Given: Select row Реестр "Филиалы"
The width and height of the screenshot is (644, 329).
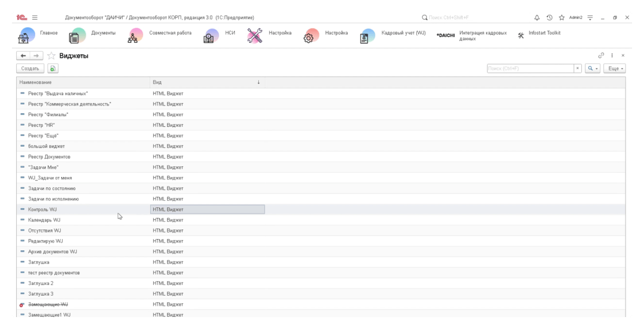Looking at the screenshot, I should [x=321, y=114].
